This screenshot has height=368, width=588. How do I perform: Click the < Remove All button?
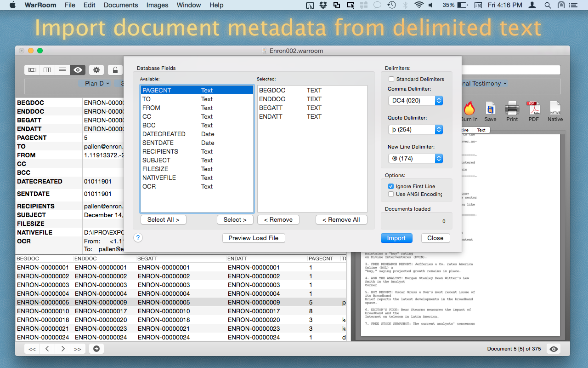point(341,220)
